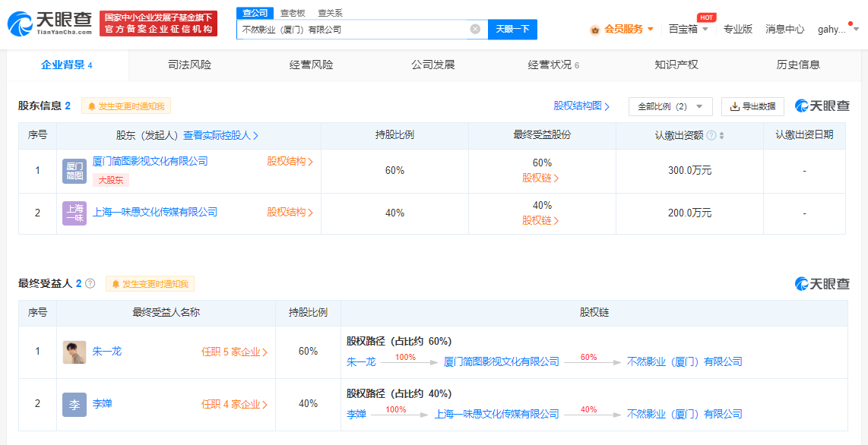Click the 厦门简图 shareholder avatar icon
868x445 pixels.
click(x=74, y=171)
